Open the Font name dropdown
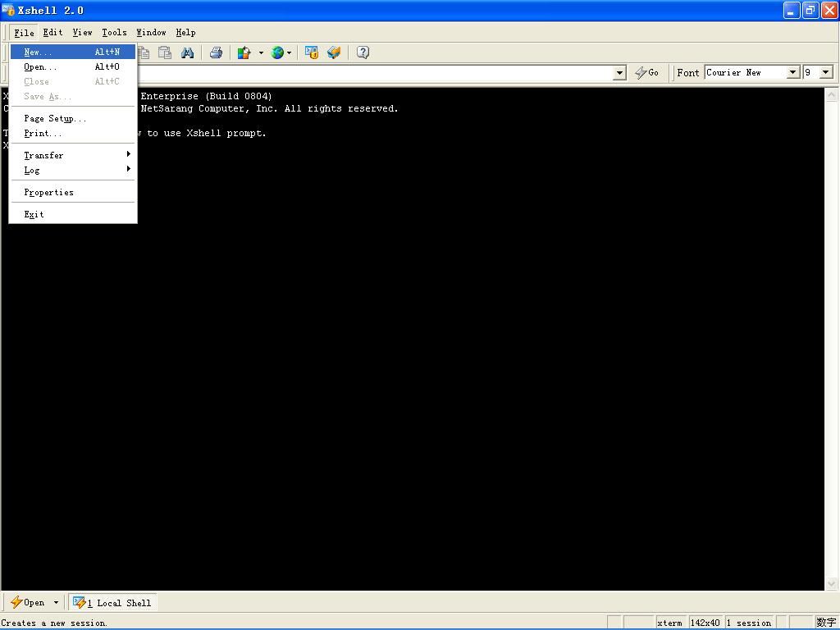This screenshot has width=840, height=630. click(793, 72)
